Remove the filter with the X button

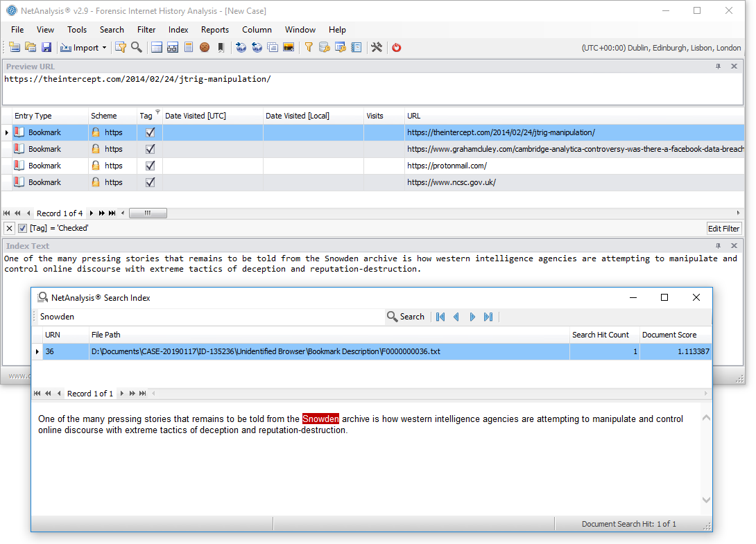coord(9,228)
